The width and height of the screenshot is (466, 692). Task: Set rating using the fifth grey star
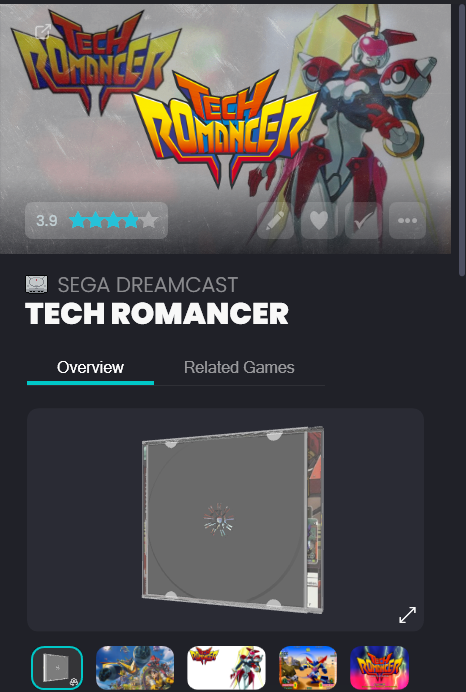(x=149, y=220)
